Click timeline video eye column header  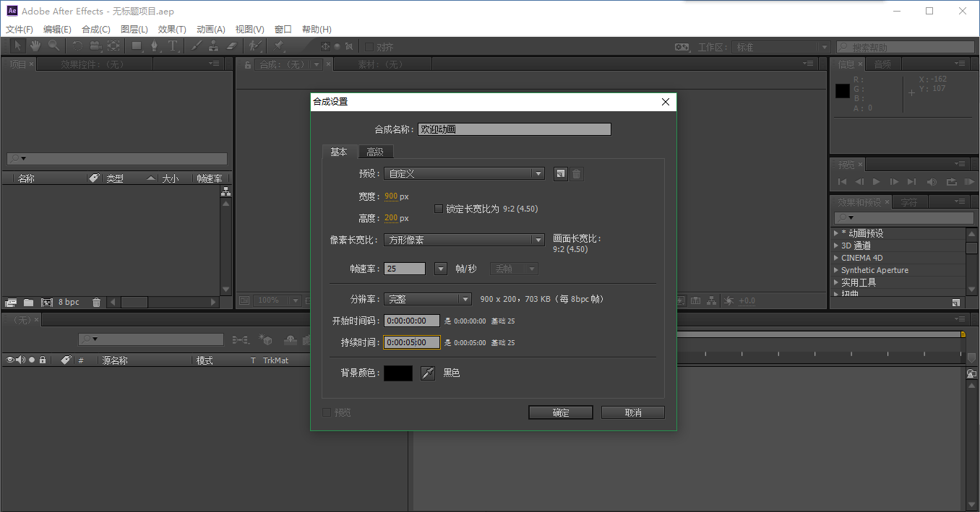point(10,360)
